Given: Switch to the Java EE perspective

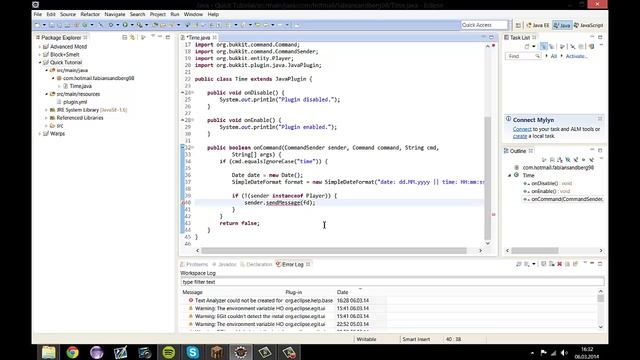Looking at the screenshot, I should point(538,25).
